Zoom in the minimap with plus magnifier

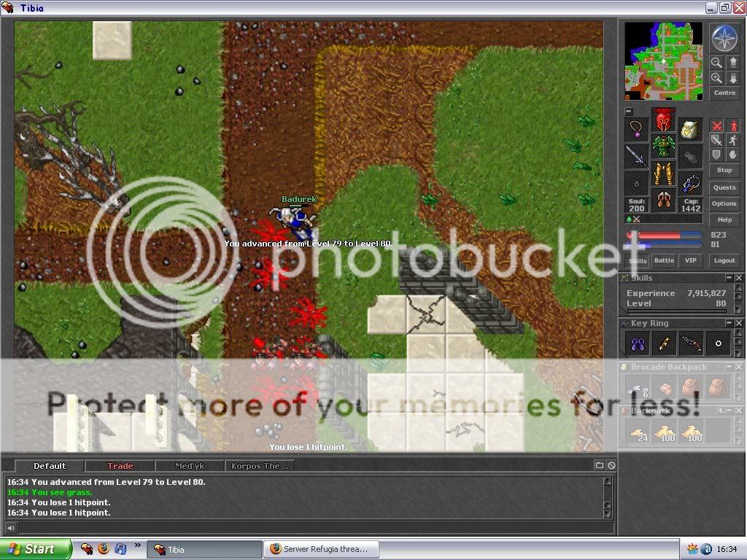coord(716,78)
